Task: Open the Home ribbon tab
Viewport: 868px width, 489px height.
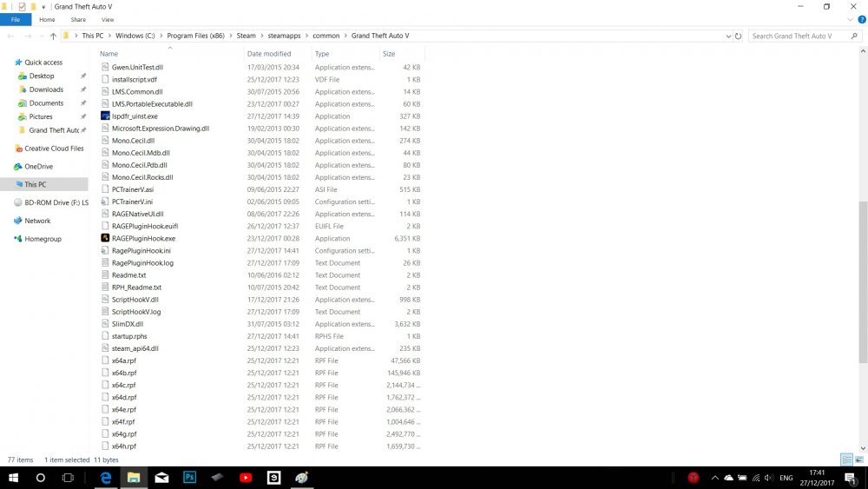Action: [47, 19]
